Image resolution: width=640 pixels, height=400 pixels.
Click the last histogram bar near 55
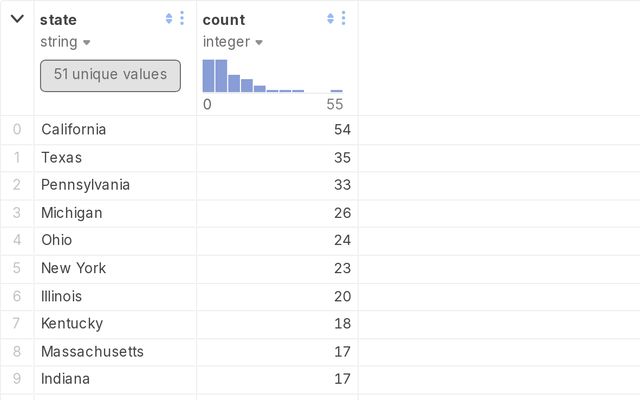[337, 90]
